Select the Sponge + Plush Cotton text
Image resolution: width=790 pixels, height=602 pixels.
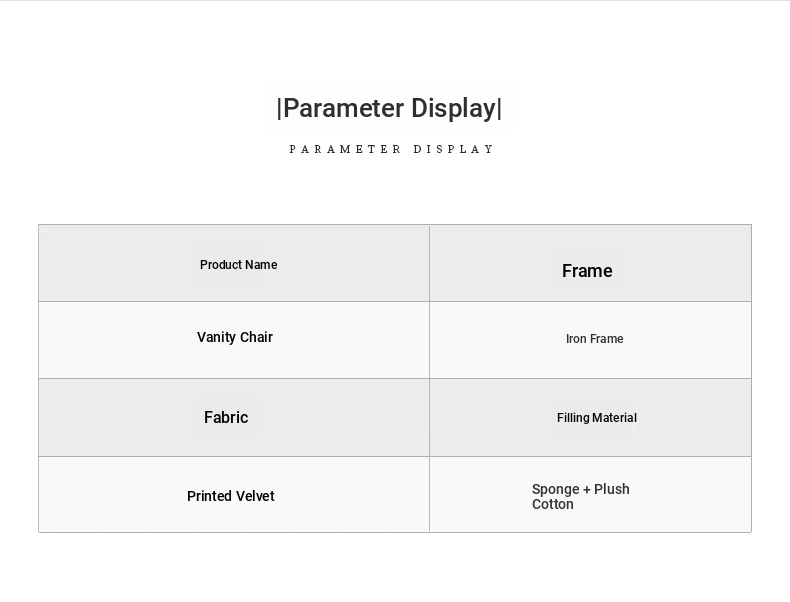580,496
